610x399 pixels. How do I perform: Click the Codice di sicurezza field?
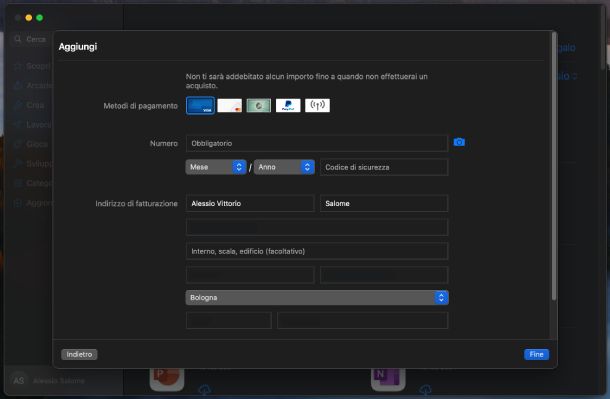click(x=384, y=167)
